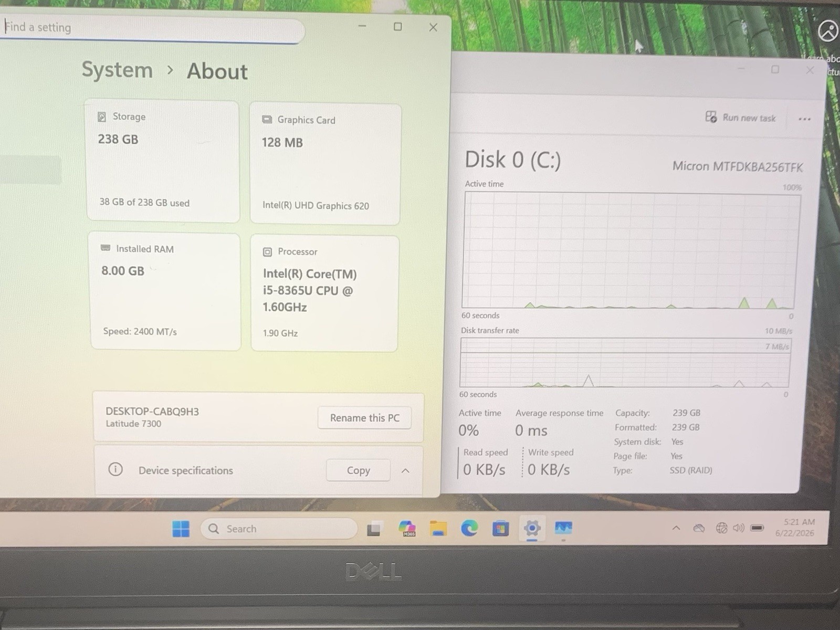Click Disk 0 (C:) heading
840x630 pixels.
point(512,160)
